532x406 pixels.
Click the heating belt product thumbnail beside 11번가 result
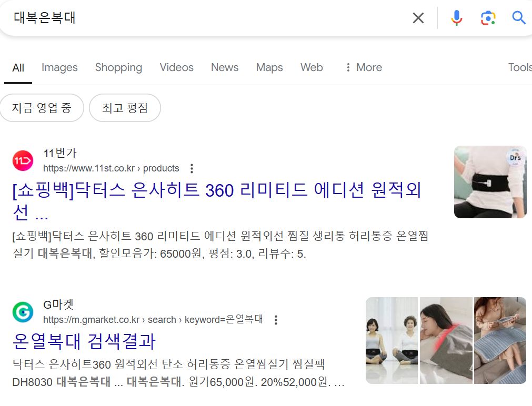coord(490,182)
